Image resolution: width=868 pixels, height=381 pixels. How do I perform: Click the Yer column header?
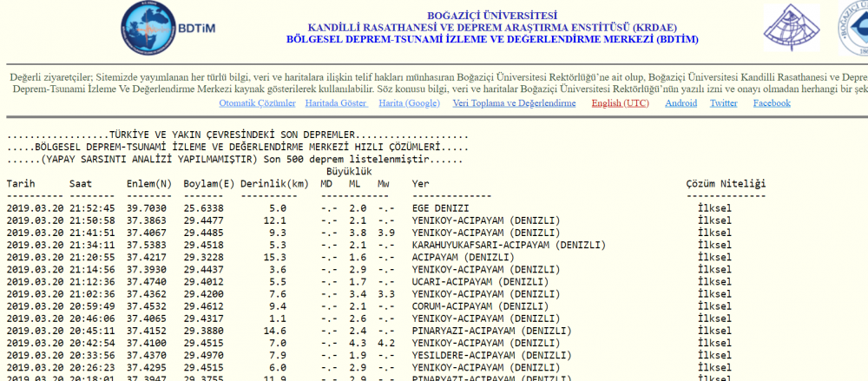click(421, 184)
